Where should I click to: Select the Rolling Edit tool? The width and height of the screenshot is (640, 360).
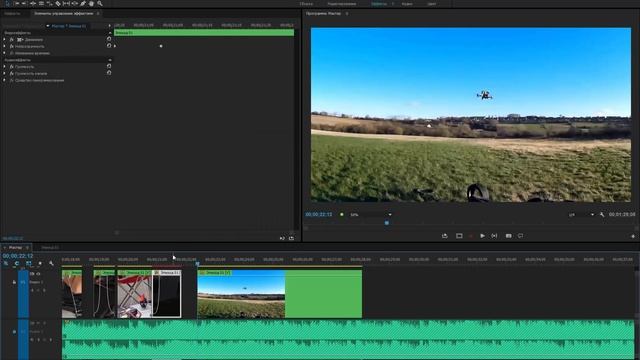[x=41, y=3]
